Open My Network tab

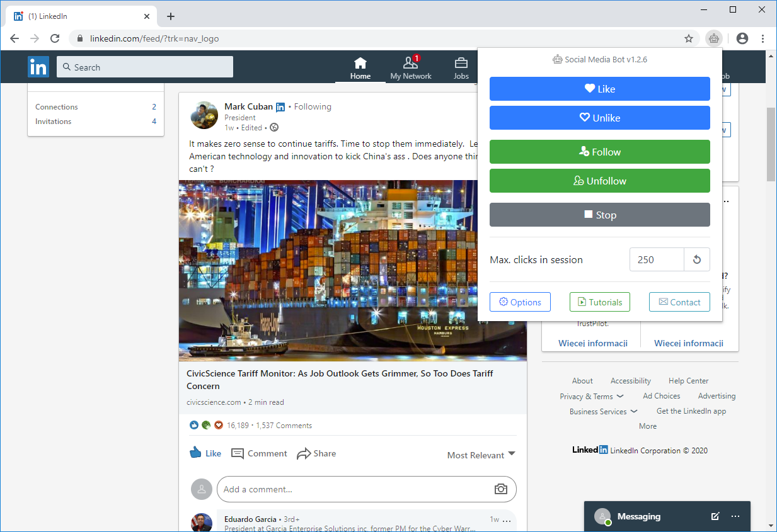pos(411,68)
